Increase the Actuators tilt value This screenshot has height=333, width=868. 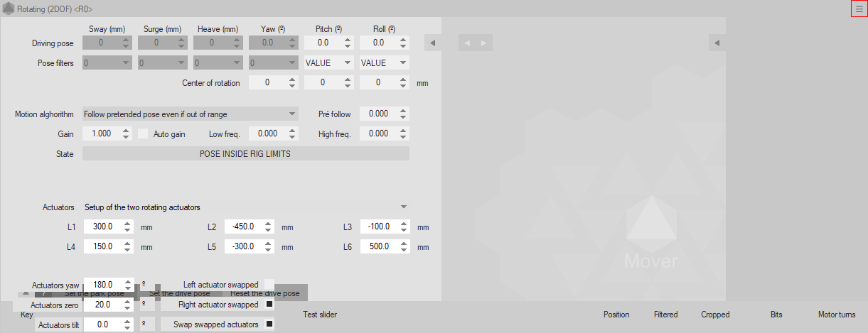click(x=127, y=322)
